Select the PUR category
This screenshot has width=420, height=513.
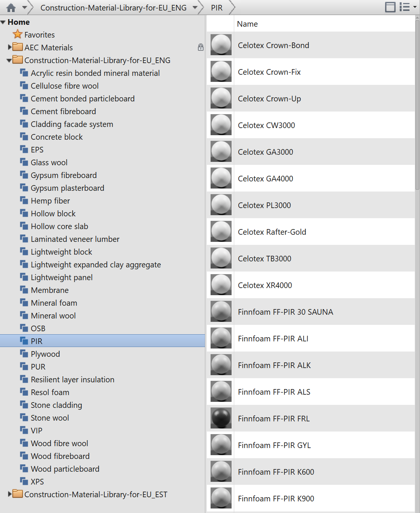click(38, 367)
